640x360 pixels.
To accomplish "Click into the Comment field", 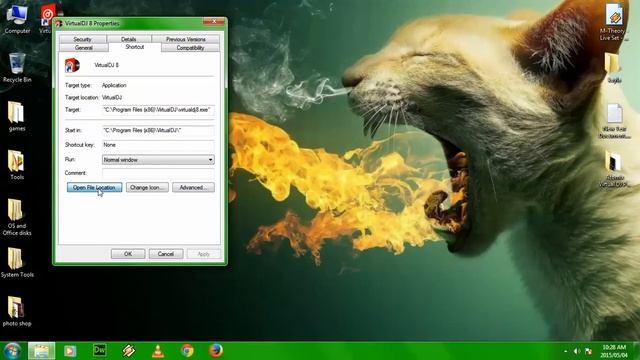I will (x=158, y=173).
